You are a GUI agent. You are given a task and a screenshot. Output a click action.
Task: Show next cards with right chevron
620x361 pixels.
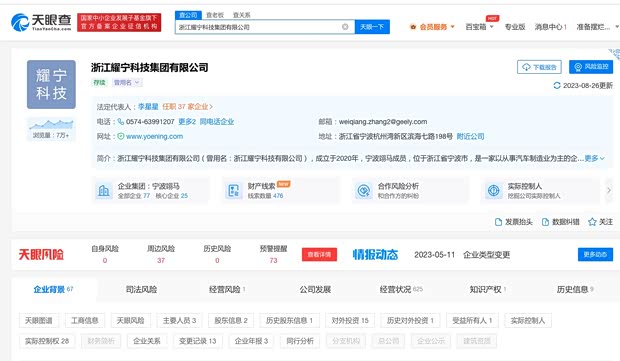click(609, 190)
